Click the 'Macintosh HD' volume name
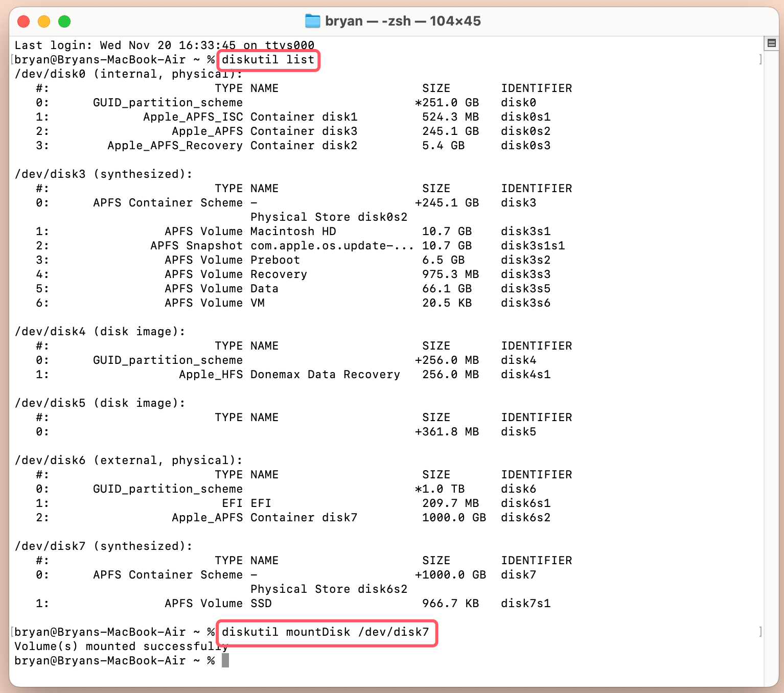The width and height of the screenshot is (784, 693). (293, 232)
